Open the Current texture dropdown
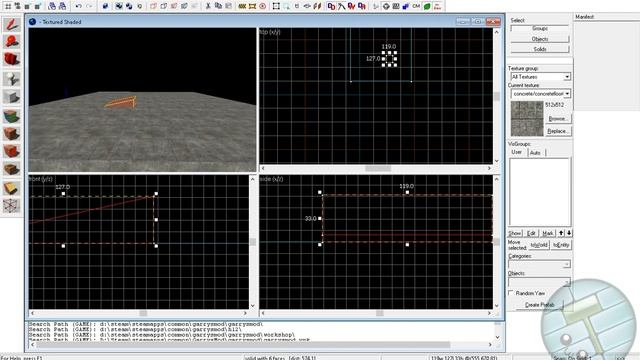 pyautogui.click(x=541, y=93)
